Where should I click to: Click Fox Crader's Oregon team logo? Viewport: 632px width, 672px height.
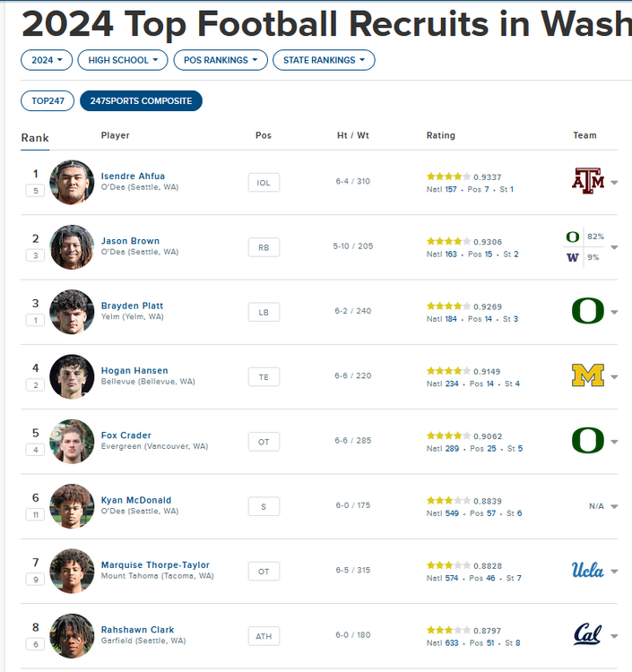tap(588, 441)
